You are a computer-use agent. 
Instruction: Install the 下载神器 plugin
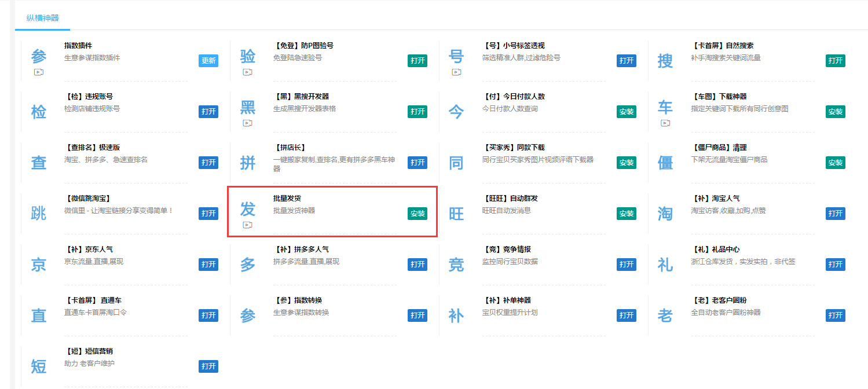[x=836, y=112]
